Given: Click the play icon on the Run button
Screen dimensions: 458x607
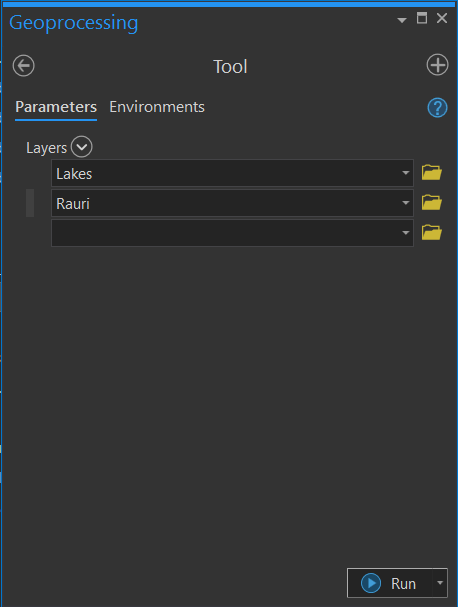Looking at the screenshot, I should (371, 583).
